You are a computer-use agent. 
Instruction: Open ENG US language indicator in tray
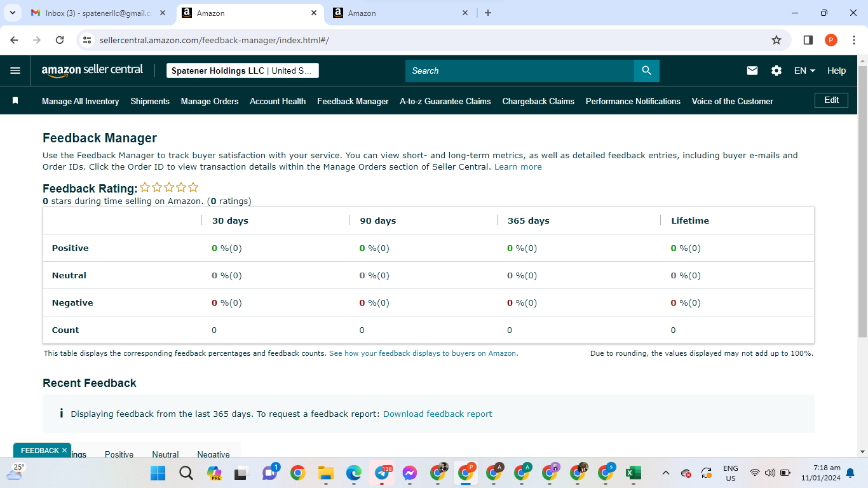731,473
